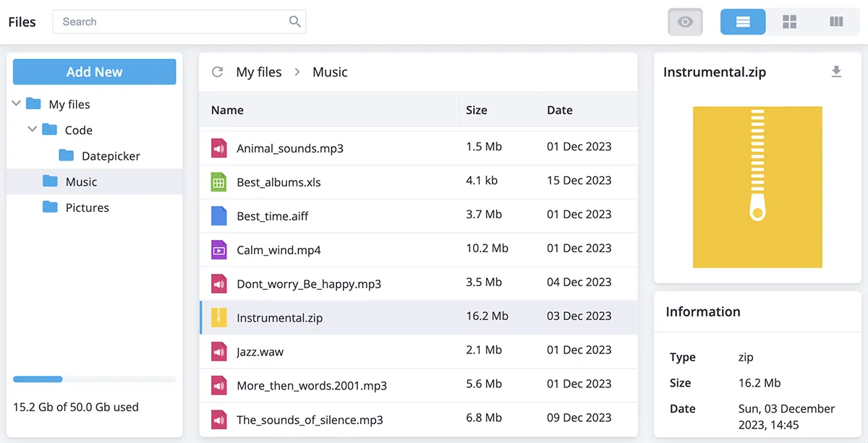Click the Best_albums.xls spreadsheet icon
Screen dimensions: 868x443
[218, 182]
